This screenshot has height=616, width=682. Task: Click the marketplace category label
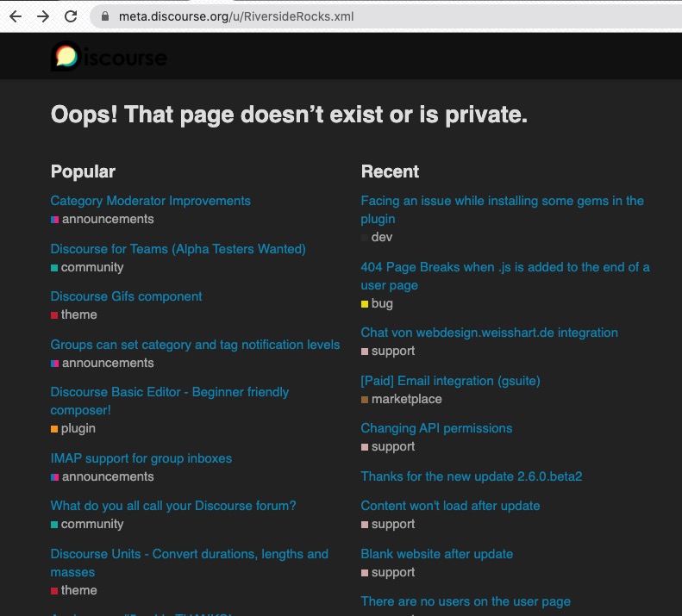pyautogui.click(x=402, y=400)
